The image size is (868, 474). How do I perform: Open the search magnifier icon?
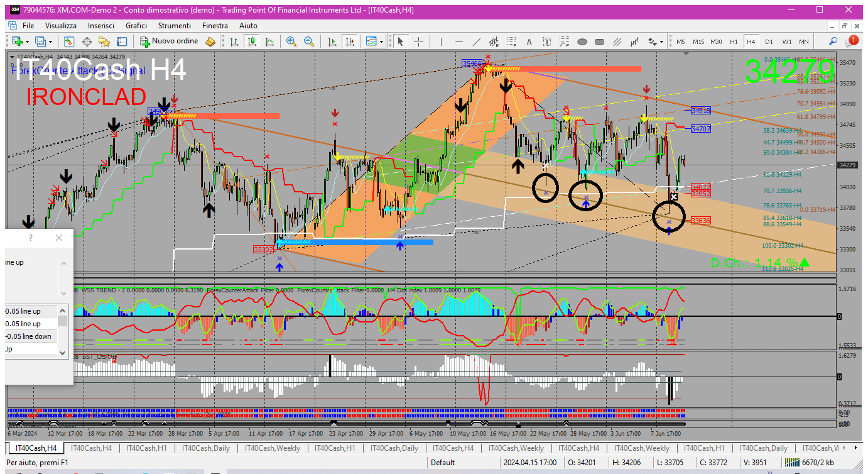click(833, 41)
